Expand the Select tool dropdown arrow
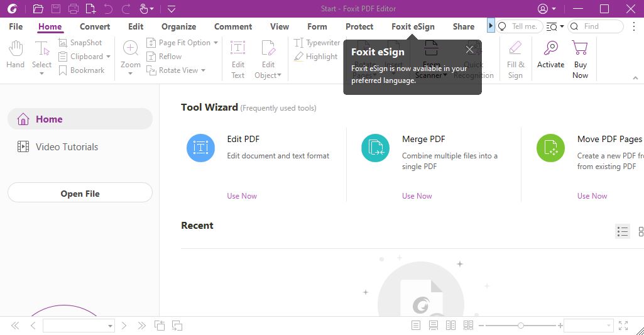Viewport: 644px width, 335px height. pyautogui.click(x=42, y=74)
